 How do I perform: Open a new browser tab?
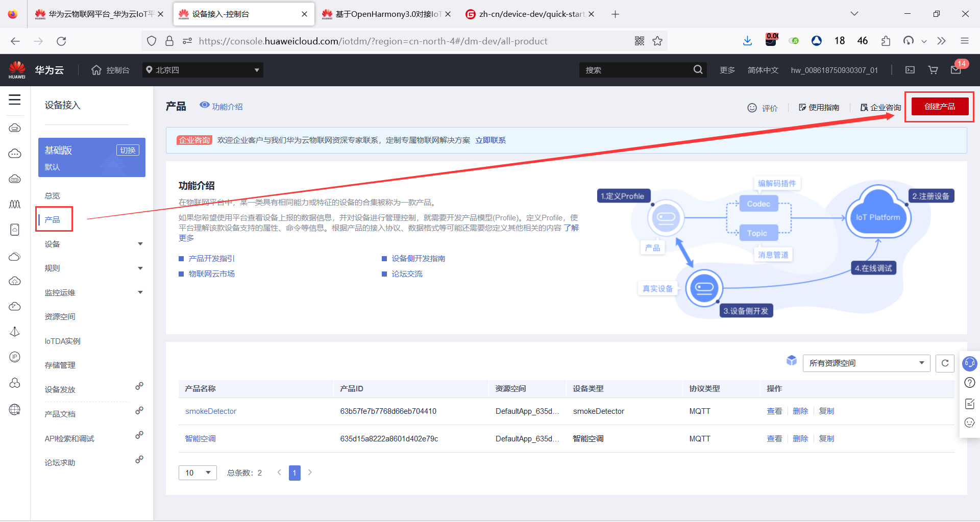pyautogui.click(x=615, y=14)
